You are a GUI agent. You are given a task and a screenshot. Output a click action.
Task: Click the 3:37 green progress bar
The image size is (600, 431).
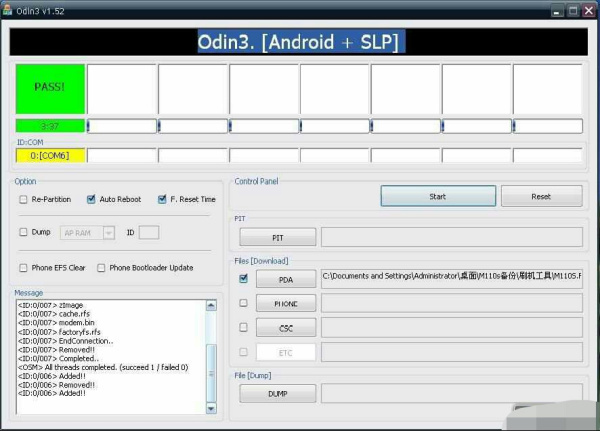tap(50, 126)
